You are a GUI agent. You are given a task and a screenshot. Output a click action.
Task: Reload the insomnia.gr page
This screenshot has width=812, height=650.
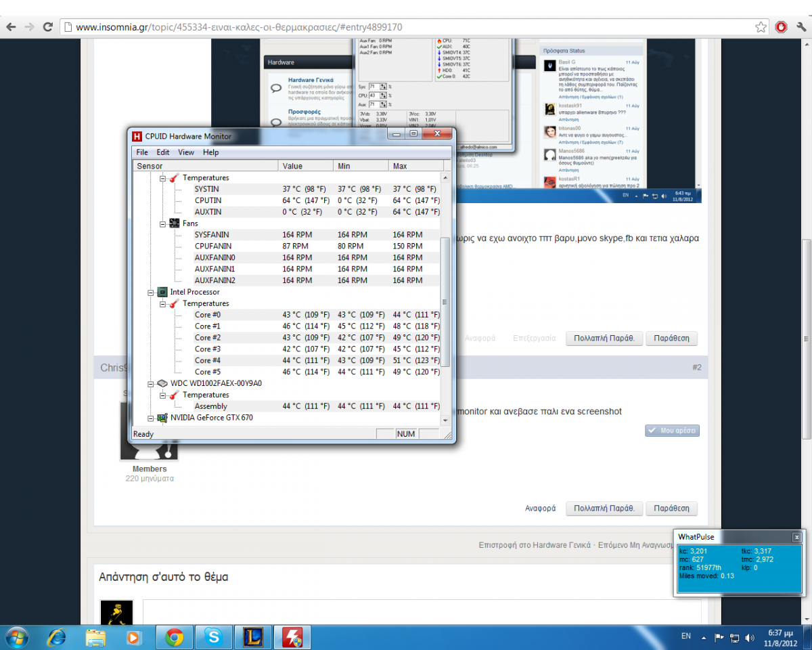tap(47, 27)
